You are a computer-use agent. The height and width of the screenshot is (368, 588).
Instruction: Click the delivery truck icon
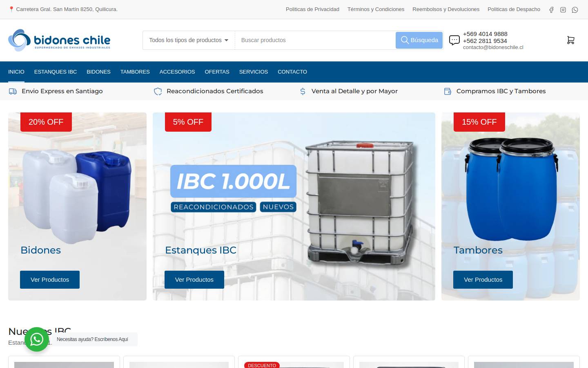(13, 91)
